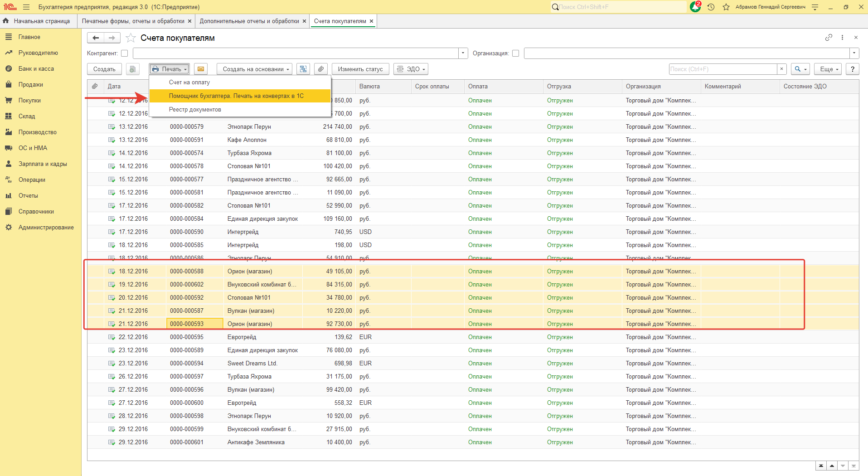868x476 pixels.
Task: Click the back navigation arrow
Action: click(96, 38)
